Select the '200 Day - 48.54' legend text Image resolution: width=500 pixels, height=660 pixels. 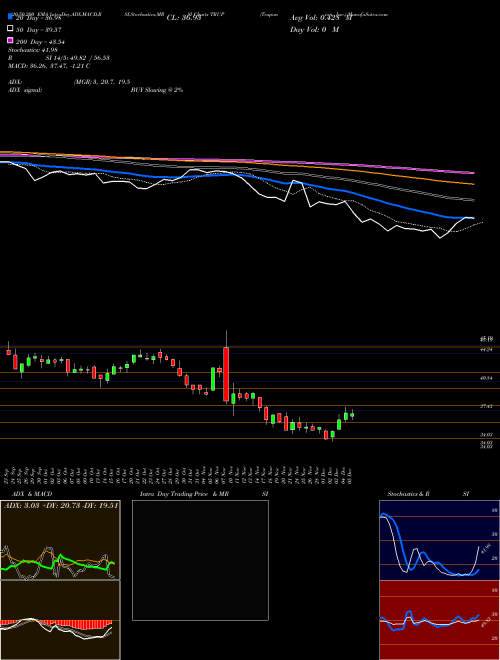[40, 42]
